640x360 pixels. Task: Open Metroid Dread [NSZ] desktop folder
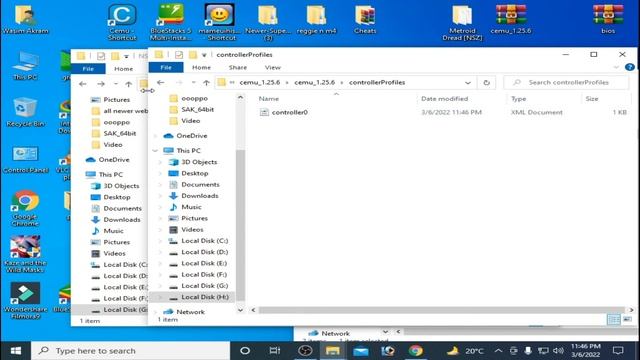point(462,22)
